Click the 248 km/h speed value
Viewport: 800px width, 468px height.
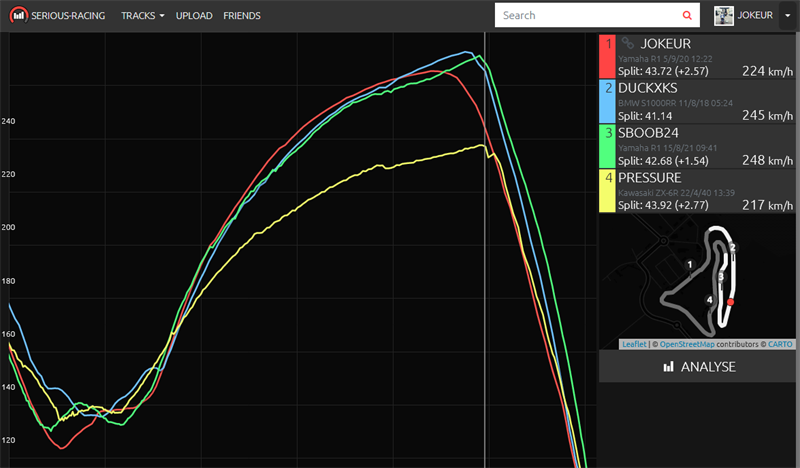click(767, 160)
